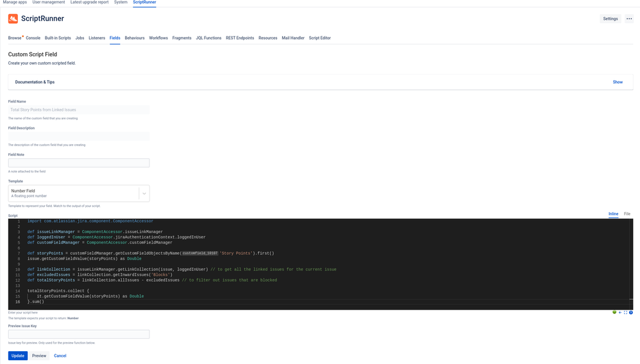Click line 1 import statement in editor
Image resolution: width=640 pixels, height=364 pixels.
tap(90, 221)
